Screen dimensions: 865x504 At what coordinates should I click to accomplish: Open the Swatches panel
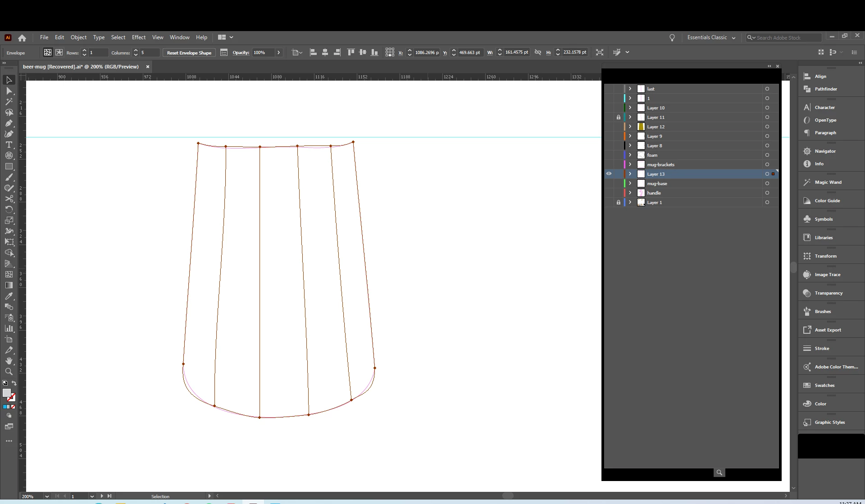point(824,386)
